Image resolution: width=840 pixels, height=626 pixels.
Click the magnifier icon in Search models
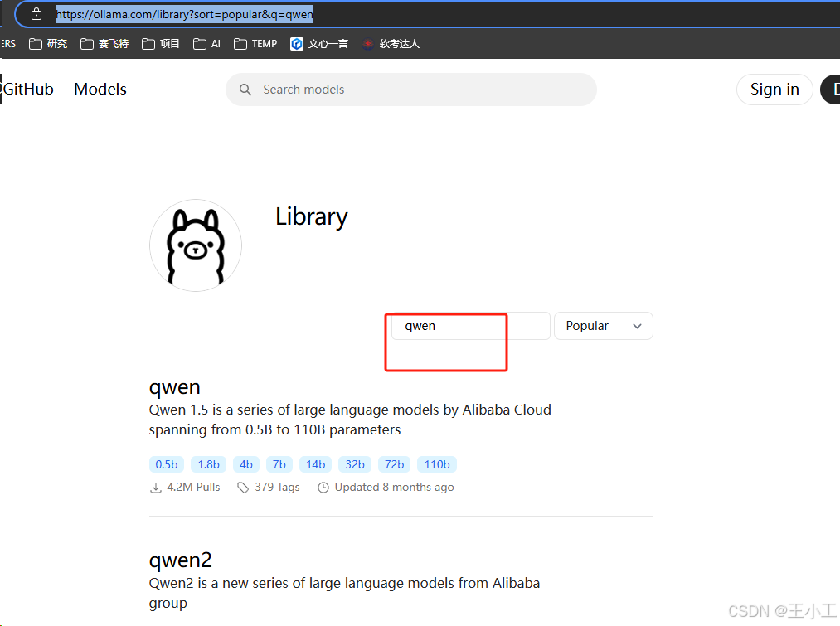click(245, 90)
